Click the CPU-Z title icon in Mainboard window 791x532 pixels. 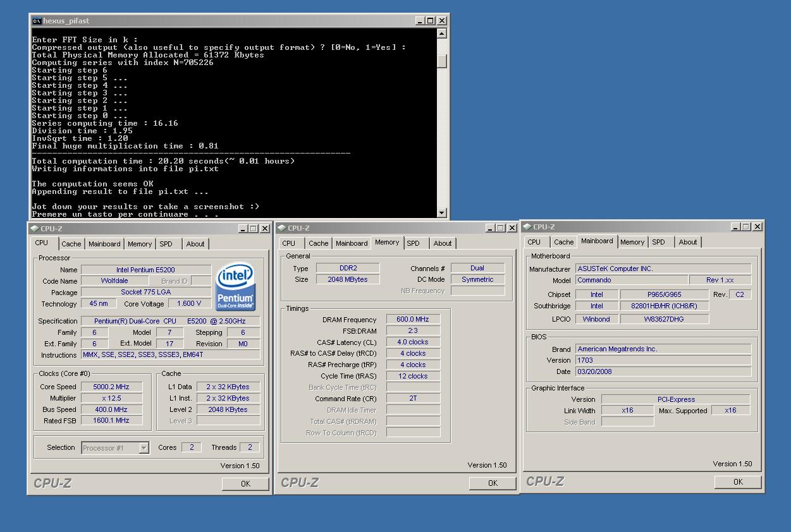(x=527, y=227)
